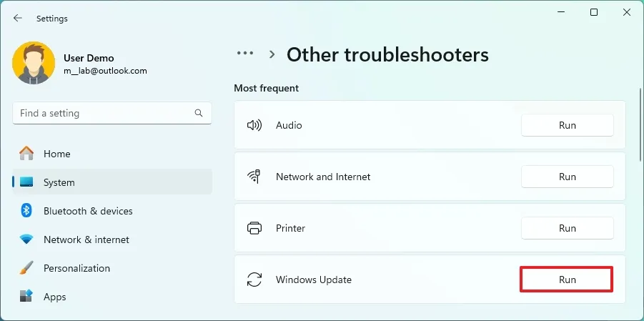Viewport: 644px width, 321px height.
Task: Click the Bluetooth icon in sidebar
Action: point(26,211)
